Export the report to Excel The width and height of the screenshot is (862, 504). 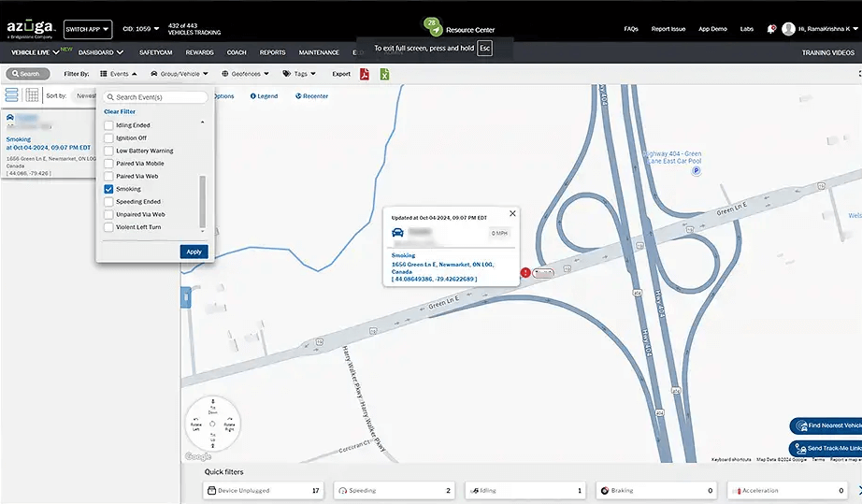(385, 74)
